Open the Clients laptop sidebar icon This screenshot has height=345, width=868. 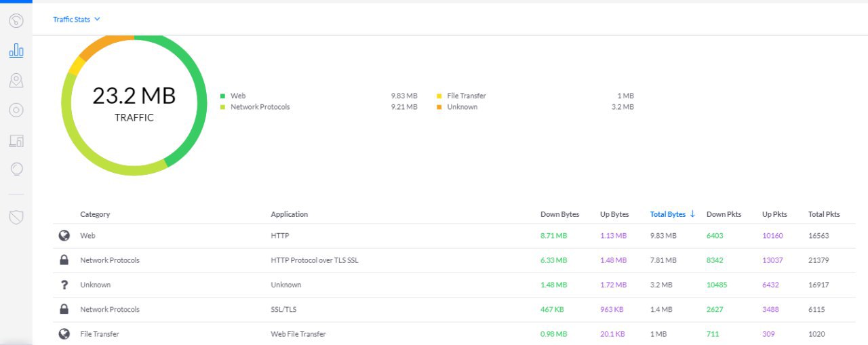16,140
